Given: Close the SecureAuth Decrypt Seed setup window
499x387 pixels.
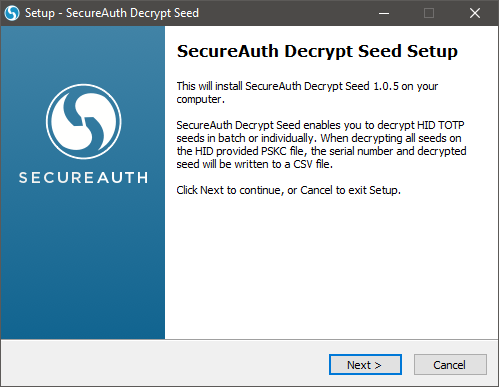Looking at the screenshot, I should pos(475,13).
